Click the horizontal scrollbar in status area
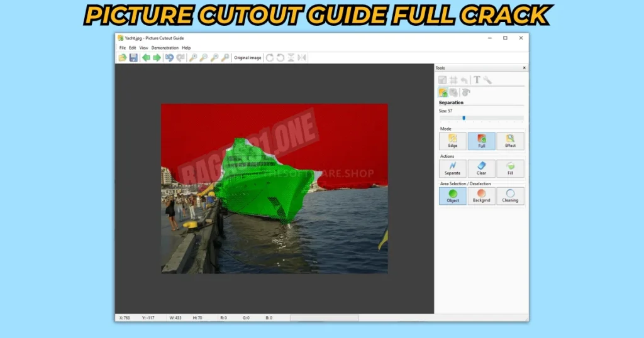644x338 pixels. pos(325,318)
